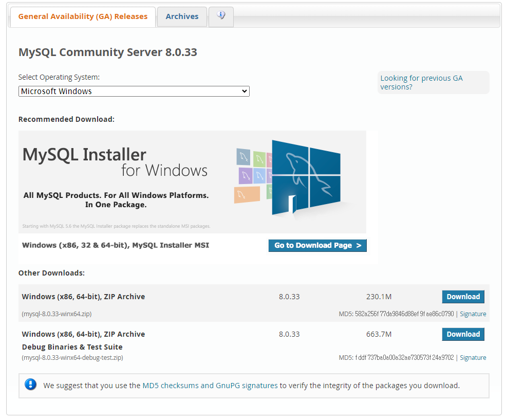
Task: Click the Signature link for mysql-8.0.33-winx64.zip
Action: 473,314
